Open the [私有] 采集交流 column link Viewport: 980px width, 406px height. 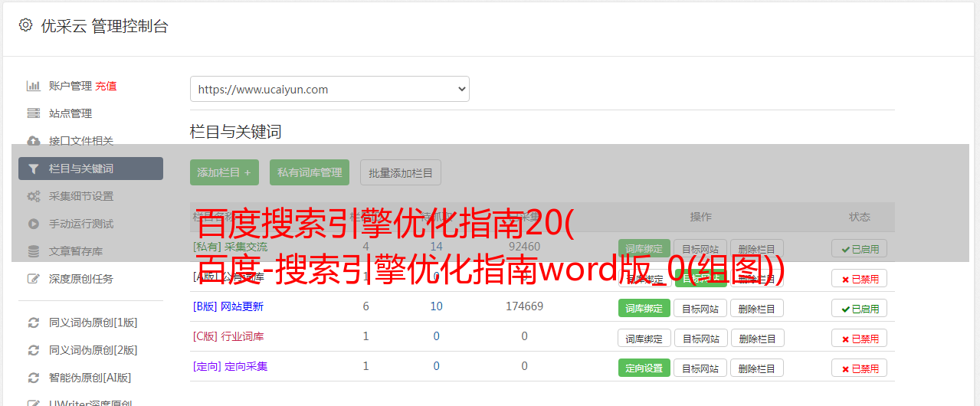(x=230, y=247)
